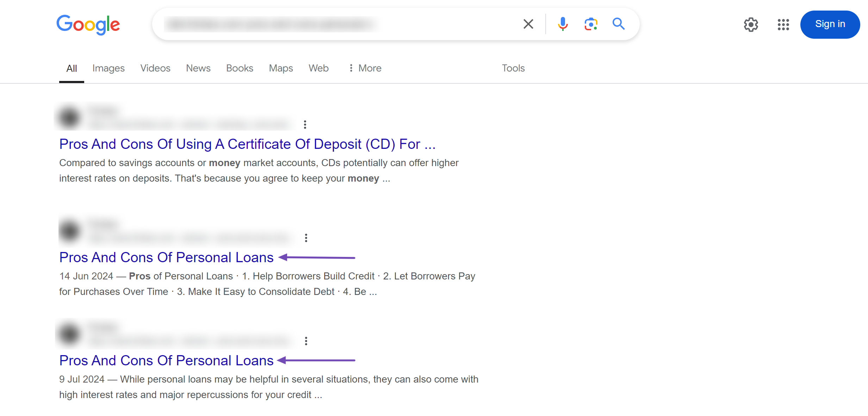Viewport: 868px width, 416px height.
Task: Open Personal Loans result dated 14 Jun 2024
Action: tap(166, 258)
